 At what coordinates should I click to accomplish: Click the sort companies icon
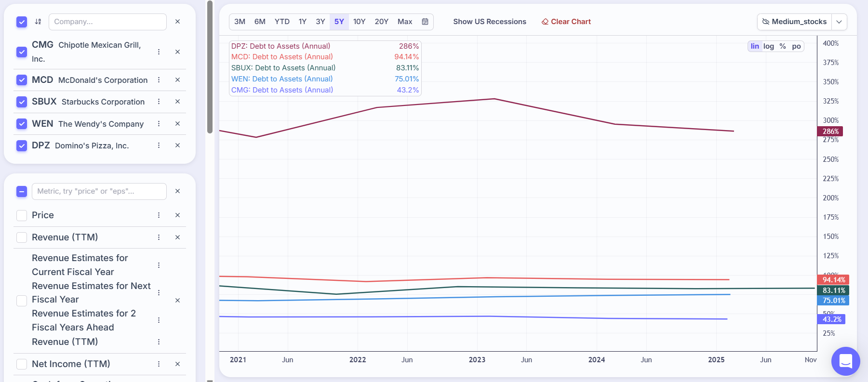click(x=38, y=22)
